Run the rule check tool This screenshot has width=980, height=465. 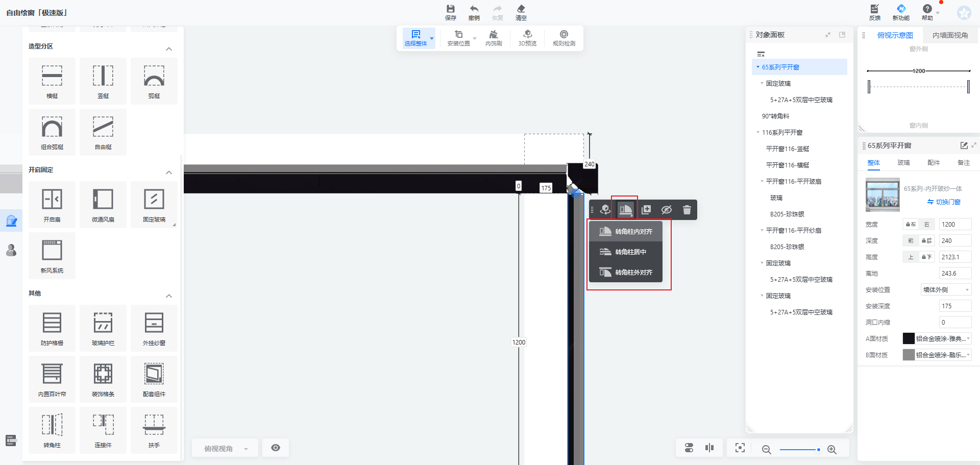(563, 38)
